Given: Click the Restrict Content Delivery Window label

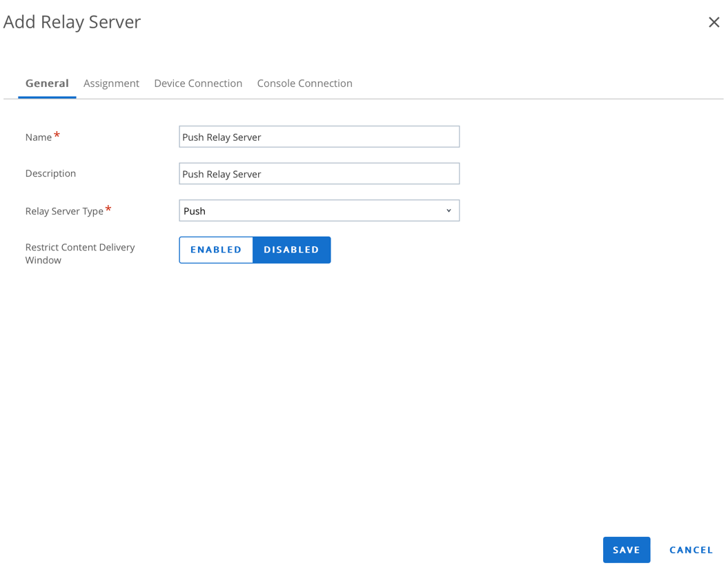Looking at the screenshot, I should [x=79, y=253].
